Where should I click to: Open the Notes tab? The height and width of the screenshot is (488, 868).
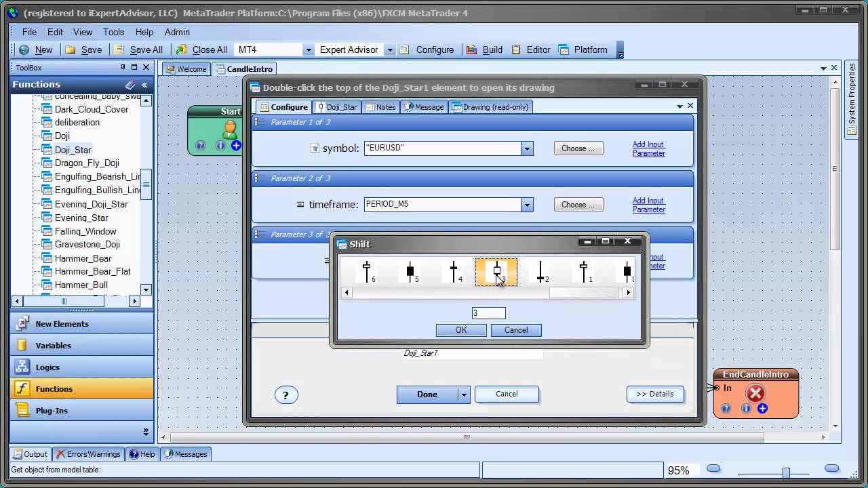[x=380, y=106]
